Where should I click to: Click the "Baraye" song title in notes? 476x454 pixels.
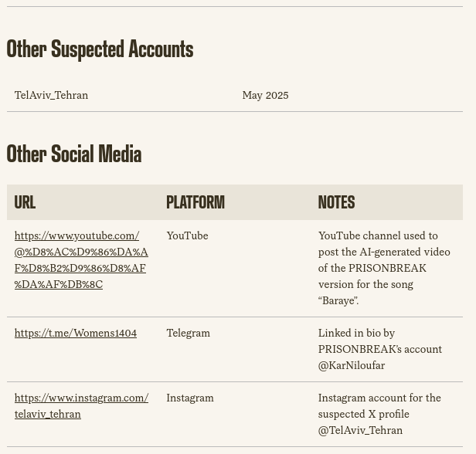pos(338,300)
